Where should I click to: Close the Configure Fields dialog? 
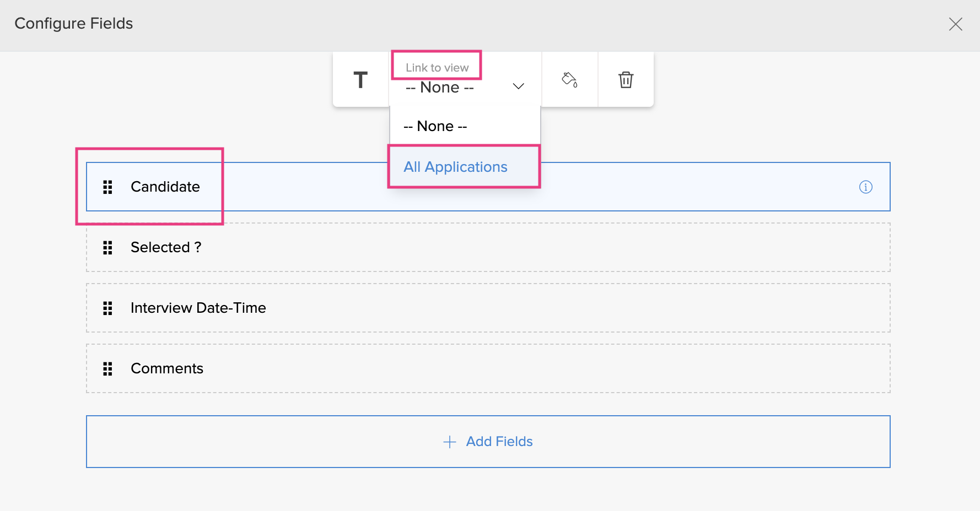click(x=955, y=24)
